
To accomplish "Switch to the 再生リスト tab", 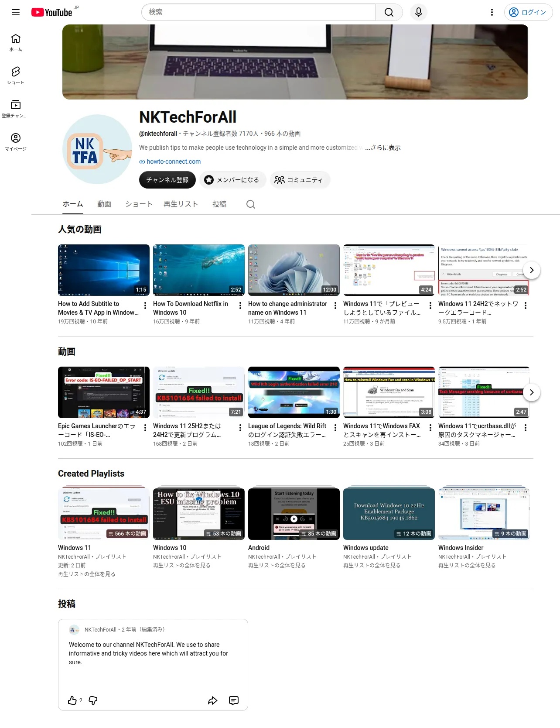I will click(x=181, y=204).
